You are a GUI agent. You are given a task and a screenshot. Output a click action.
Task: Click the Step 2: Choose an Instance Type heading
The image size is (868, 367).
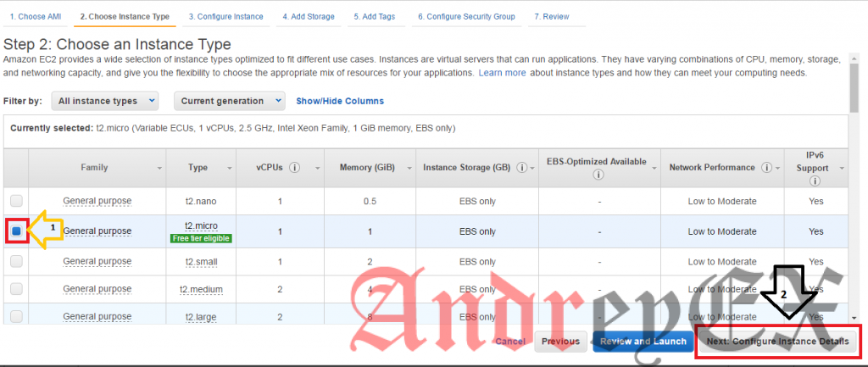point(117,44)
